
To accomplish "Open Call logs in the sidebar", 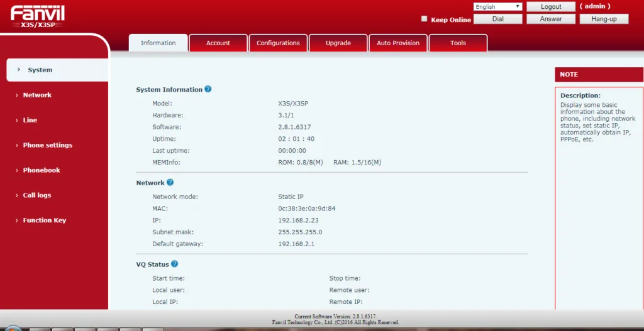I will click(37, 195).
